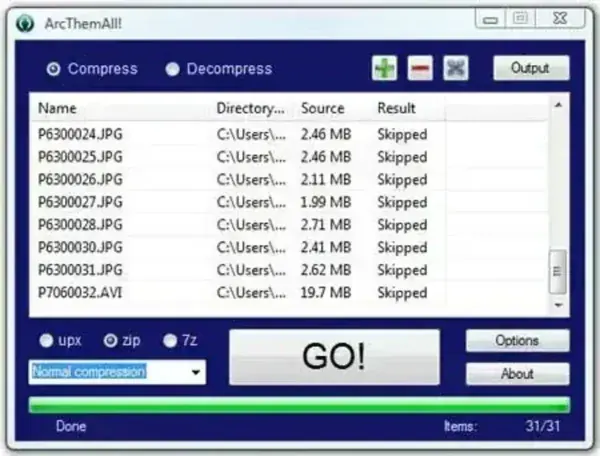The image size is (600, 456).
Task: Click the 2.11 MB source size cell
Action: (326, 180)
